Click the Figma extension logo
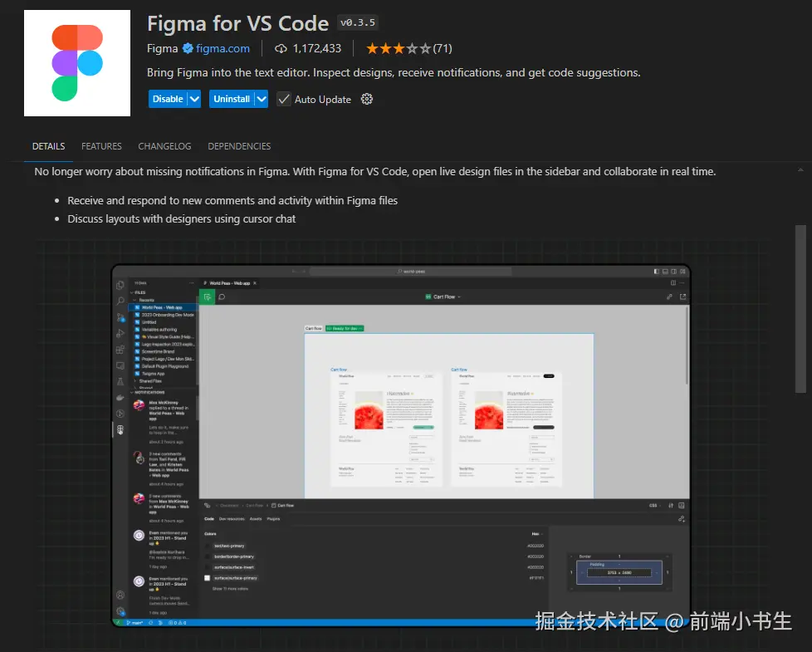The image size is (812, 652). (x=77, y=63)
